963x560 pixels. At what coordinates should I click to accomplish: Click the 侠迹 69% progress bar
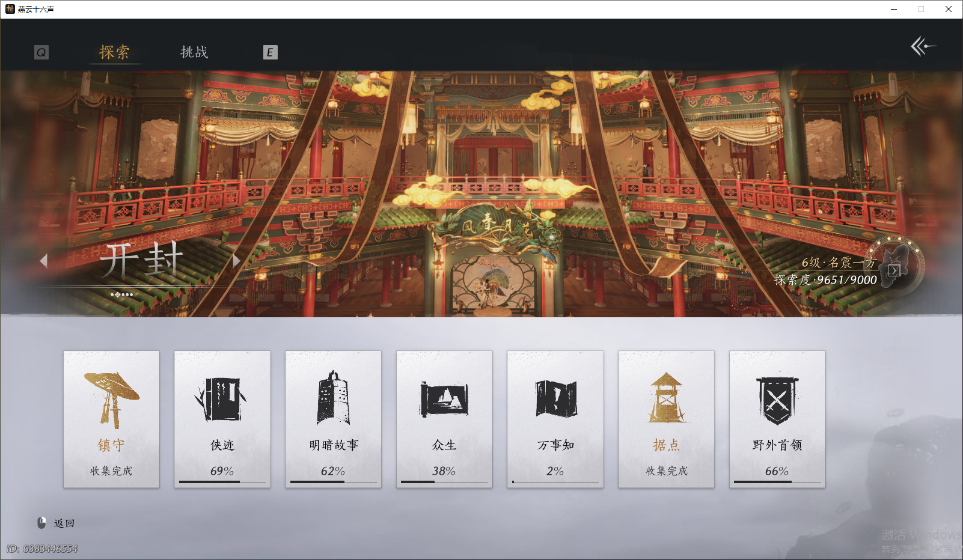pyautogui.click(x=222, y=482)
